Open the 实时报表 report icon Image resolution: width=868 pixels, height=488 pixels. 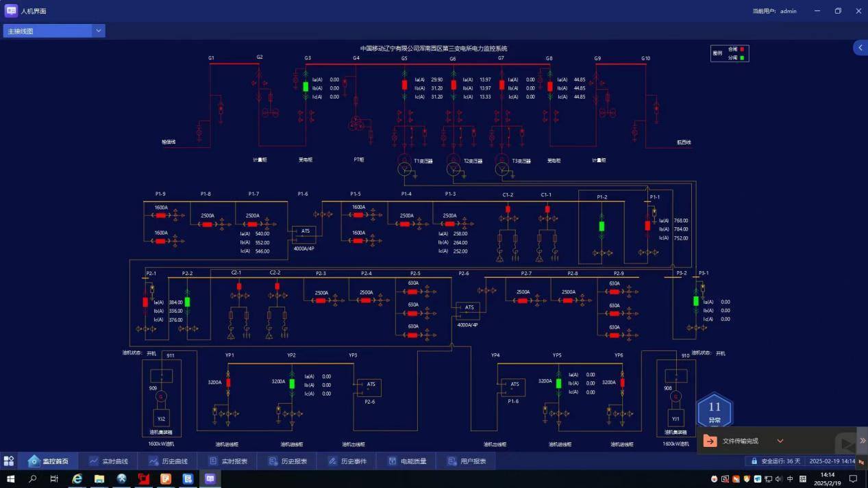tap(213, 461)
